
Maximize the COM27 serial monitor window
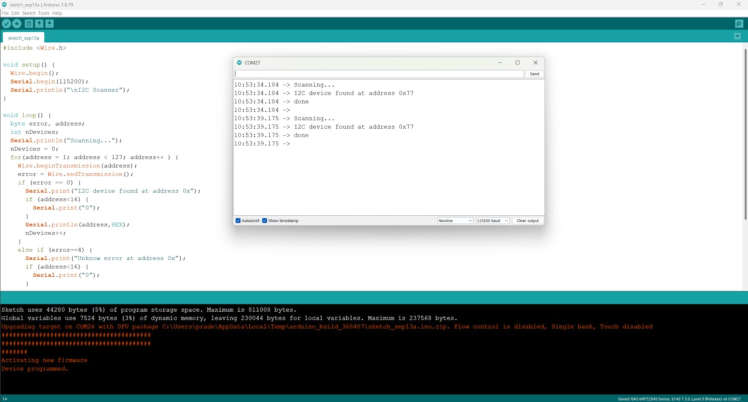click(x=517, y=62)
